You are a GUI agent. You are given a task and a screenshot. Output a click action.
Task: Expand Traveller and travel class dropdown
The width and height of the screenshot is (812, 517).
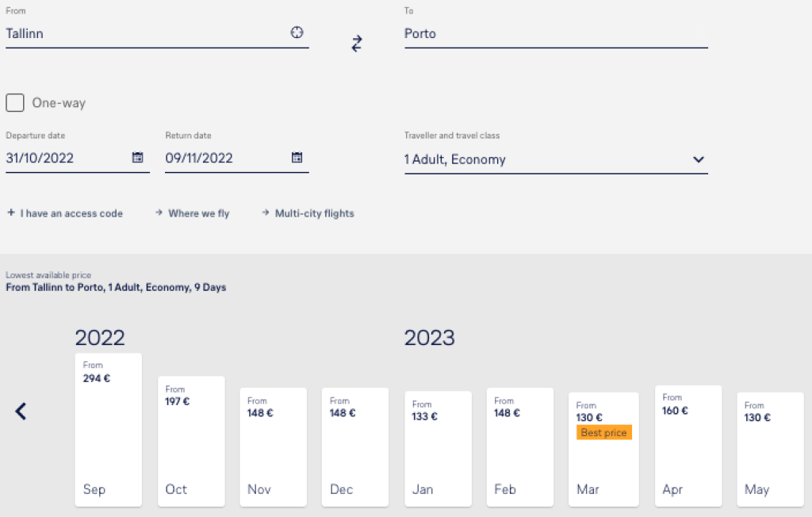[x=698, y=159]
